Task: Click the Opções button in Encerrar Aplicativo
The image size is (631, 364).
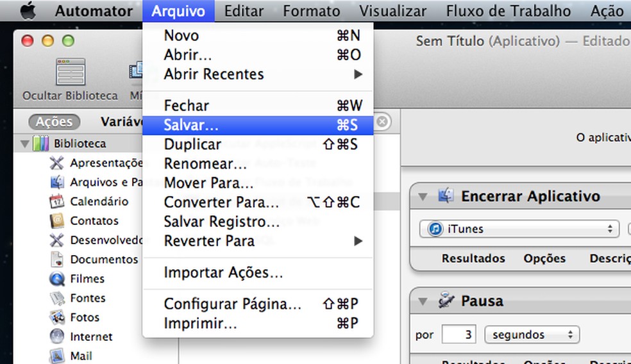Action: click(x=544, y=258)
